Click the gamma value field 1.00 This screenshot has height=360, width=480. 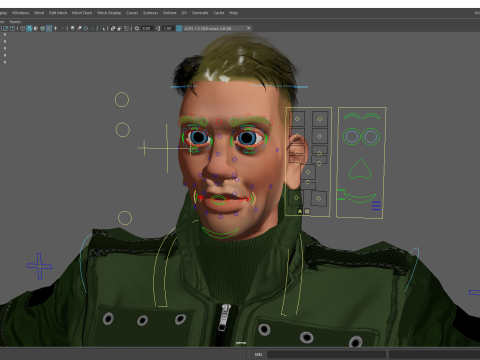point(167,28)
